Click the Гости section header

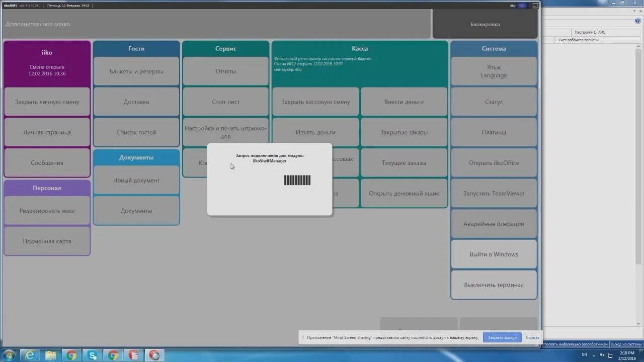click(136, 49)
